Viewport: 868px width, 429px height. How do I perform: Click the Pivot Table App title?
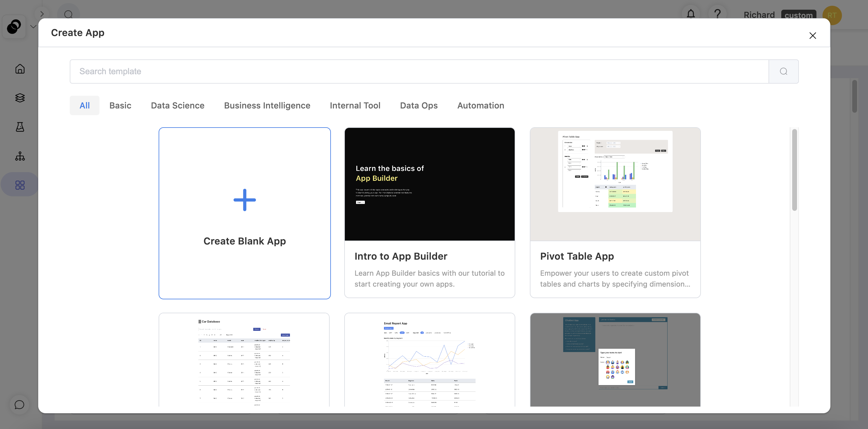coord(577,256)
